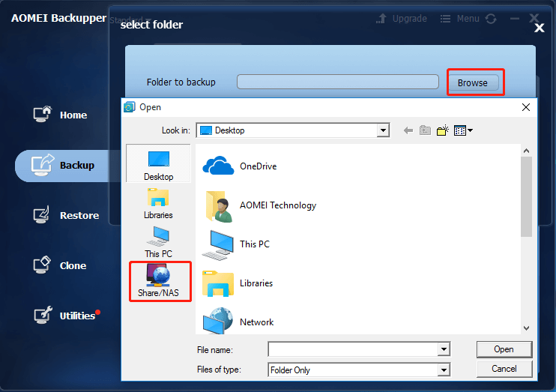Click Upgrade in the title bar

[402, 19]
